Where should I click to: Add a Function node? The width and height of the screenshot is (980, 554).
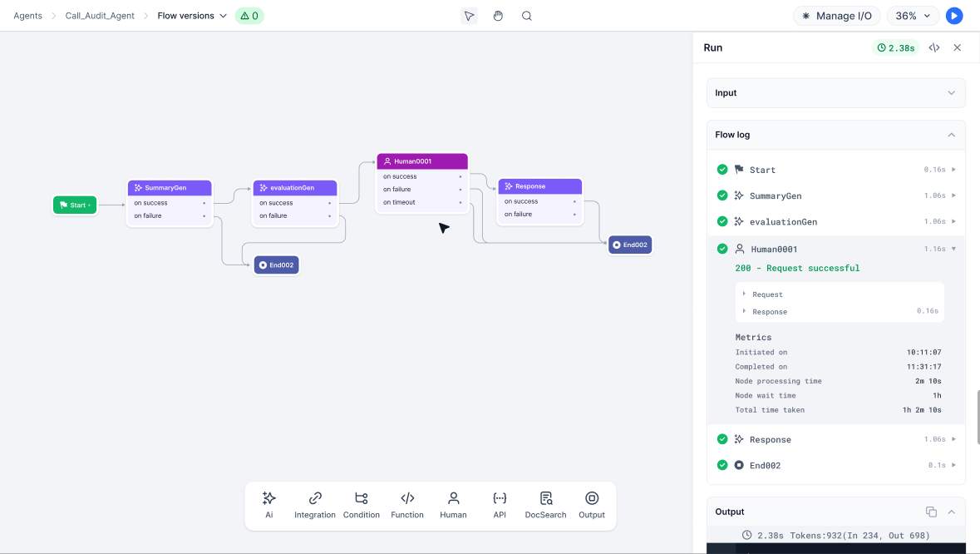tap(407, 505)
